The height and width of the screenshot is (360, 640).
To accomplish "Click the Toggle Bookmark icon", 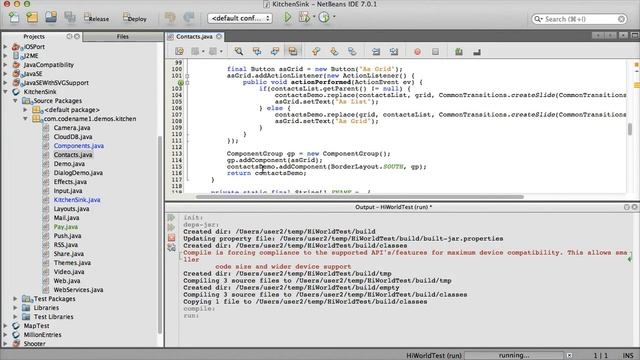I will 352,51.
